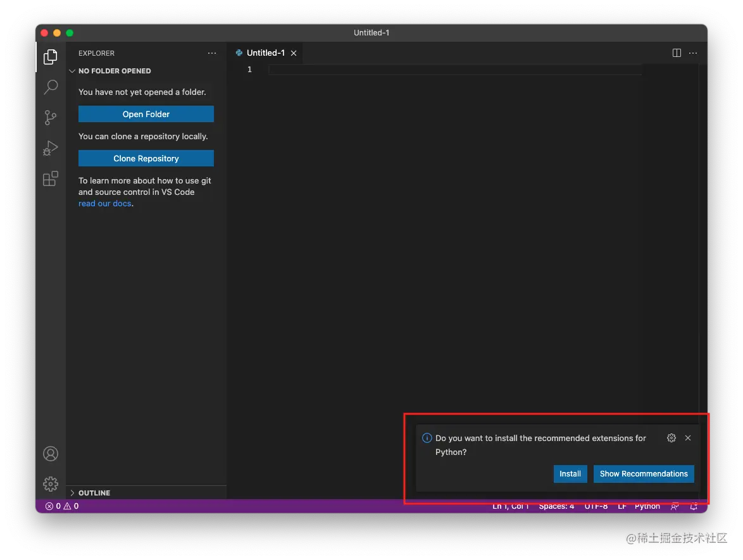Image resolution: width=743 pixels, height=560 pixels.
Task: Install recommended Python extensions
Action: (570, 474)
